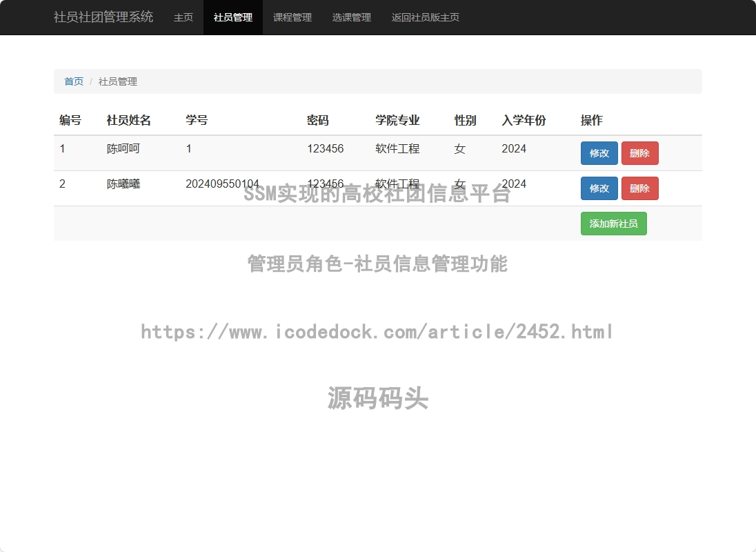Select the 学院专业 column header
756x552 pixels.
point(397,120)
